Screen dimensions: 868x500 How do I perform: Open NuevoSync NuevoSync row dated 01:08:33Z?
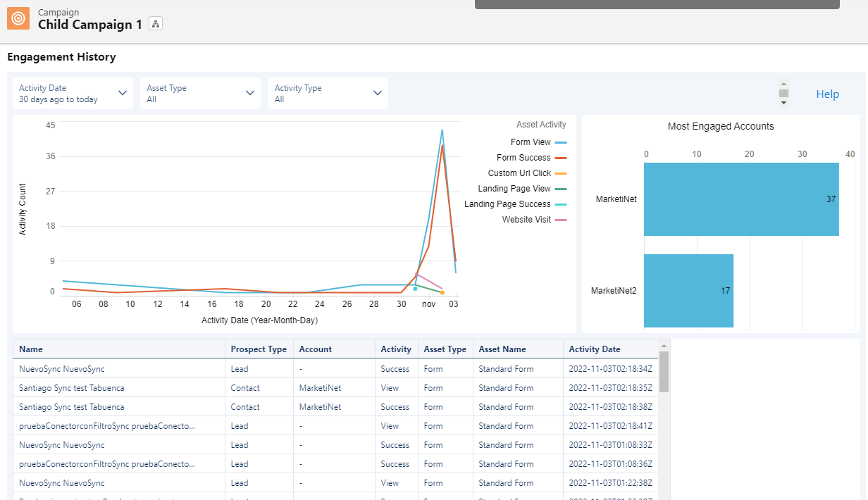(335, 445)
